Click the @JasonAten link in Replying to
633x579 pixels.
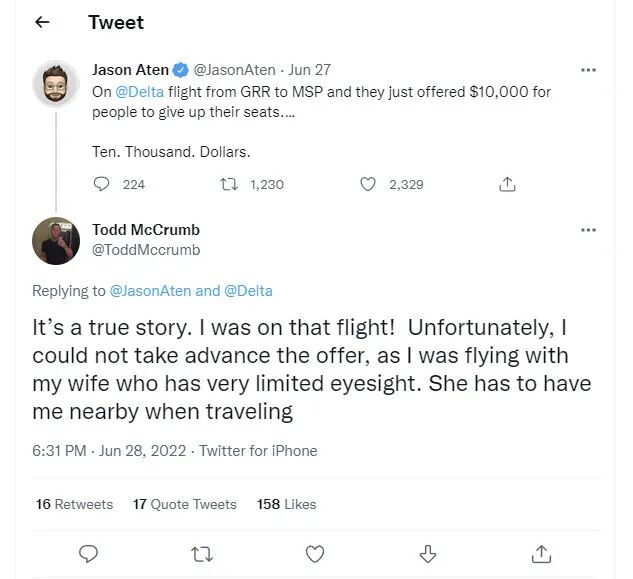(x=149, y=291)
